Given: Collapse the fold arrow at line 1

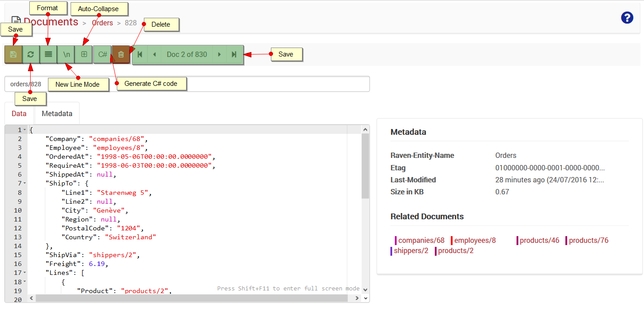Looking at the screenshot, I should pyautogui.click(x=24, y=130).
